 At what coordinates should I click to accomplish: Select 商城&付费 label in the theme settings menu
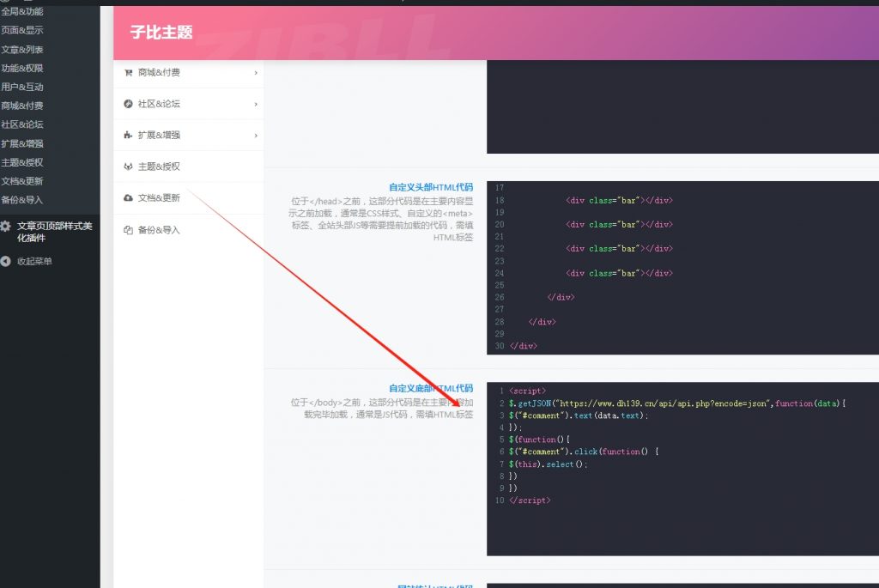coord(159,72)
